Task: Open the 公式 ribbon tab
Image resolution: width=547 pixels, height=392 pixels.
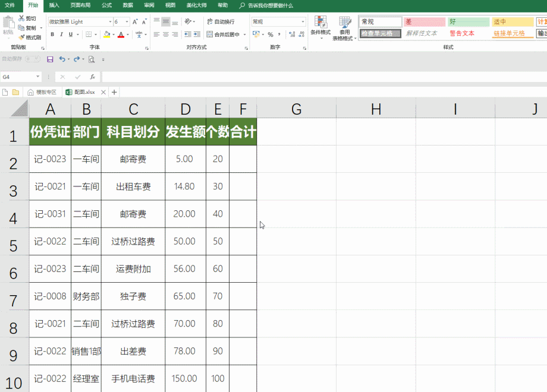Action: 106,6
